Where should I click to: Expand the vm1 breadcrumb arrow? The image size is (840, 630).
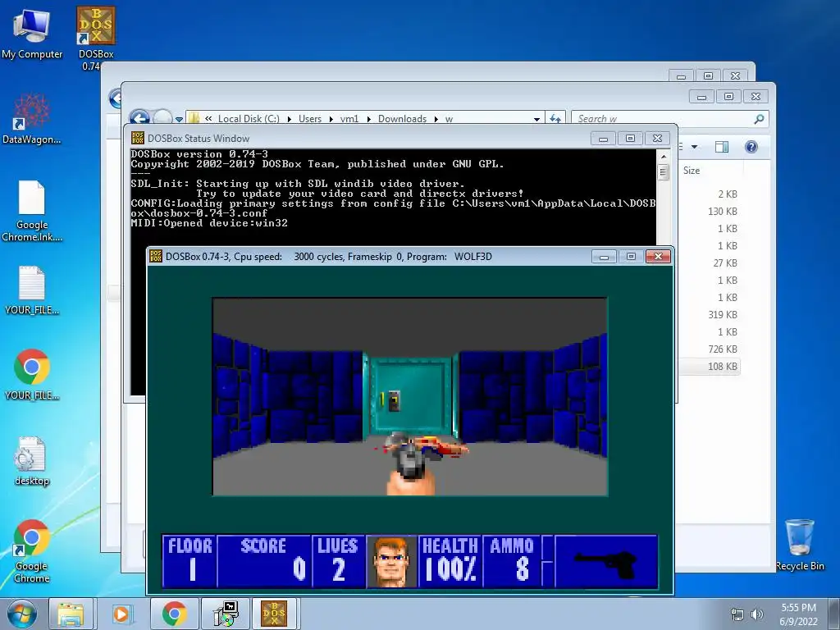[x=368, y=119]
